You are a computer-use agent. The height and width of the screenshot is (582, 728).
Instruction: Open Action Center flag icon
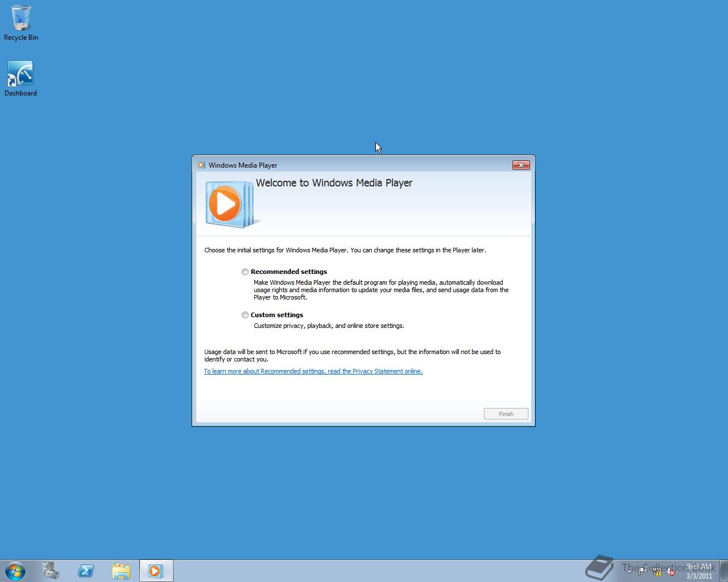coord(643,571)
